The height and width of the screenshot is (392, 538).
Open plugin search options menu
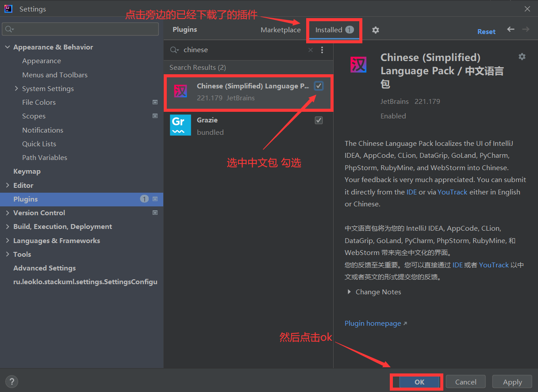tap(322, 50)
